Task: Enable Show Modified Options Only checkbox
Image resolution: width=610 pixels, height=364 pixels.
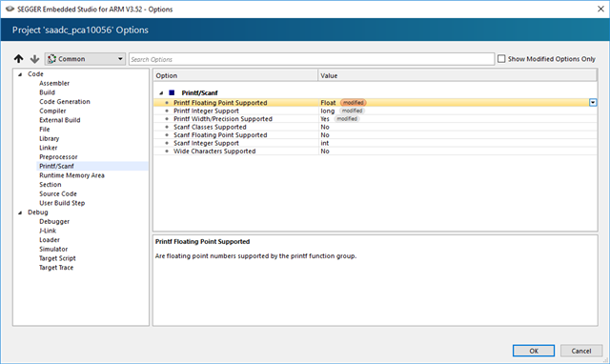Action: (x=501, y=59)
